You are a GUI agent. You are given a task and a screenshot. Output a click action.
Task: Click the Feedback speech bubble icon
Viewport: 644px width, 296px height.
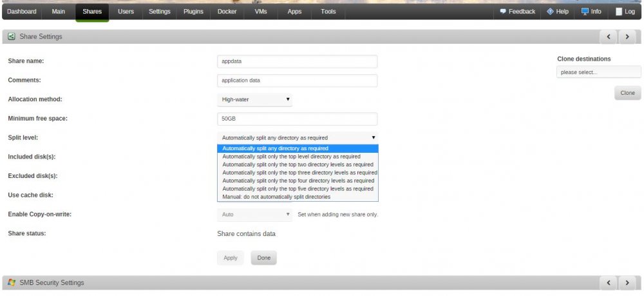(503, 12)
